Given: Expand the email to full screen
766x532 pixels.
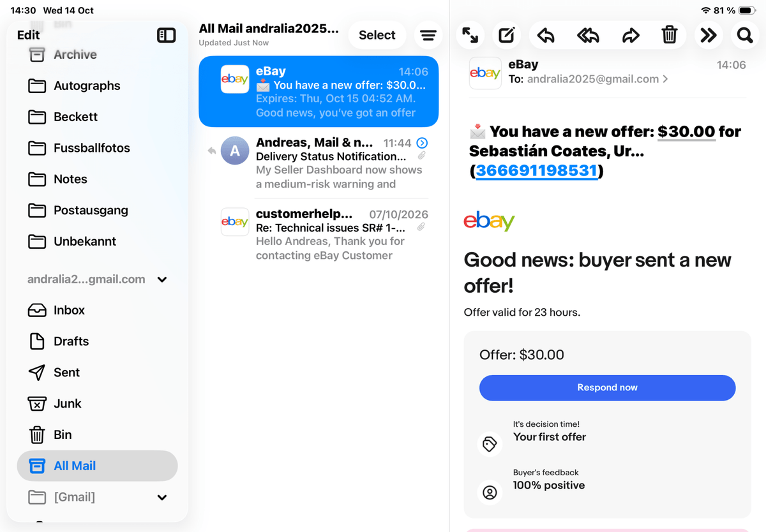Looking at the screenshot, I should (x=470, y=35).
